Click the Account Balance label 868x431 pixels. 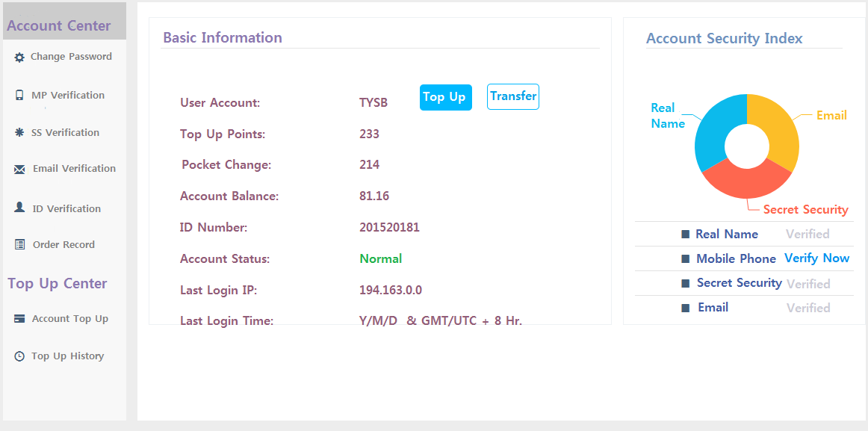[x=229, y=196]
